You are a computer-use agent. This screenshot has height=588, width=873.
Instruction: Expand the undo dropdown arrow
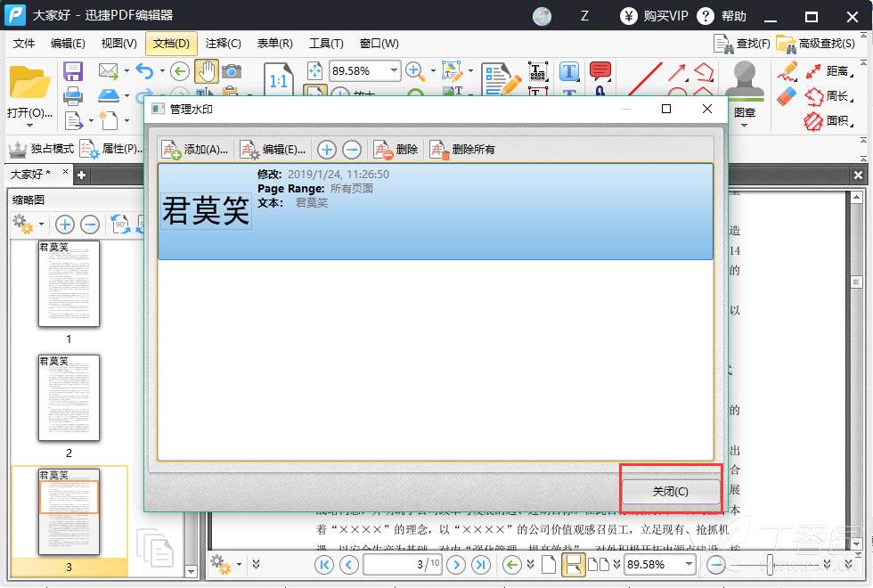pos(162,70)
